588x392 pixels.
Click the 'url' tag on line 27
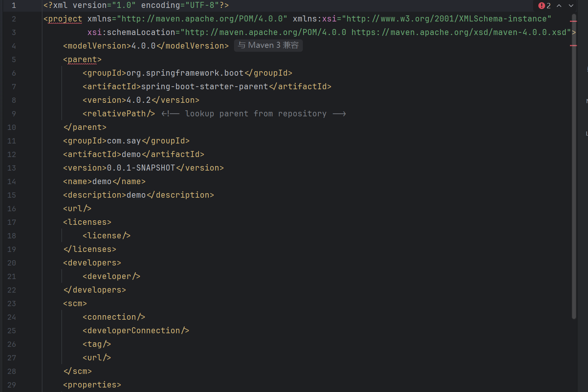click(x=97, y=358)
